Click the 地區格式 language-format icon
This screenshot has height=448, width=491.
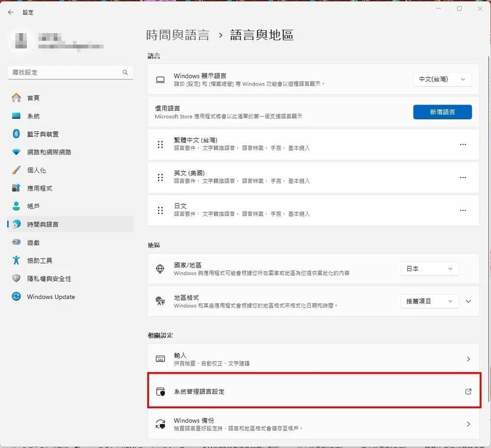[x=160, y=301]
